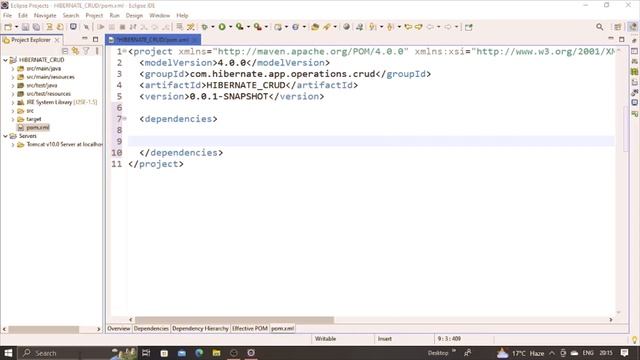
Task: Click the editor horizontal scrollbar
Action: point(234,320)
